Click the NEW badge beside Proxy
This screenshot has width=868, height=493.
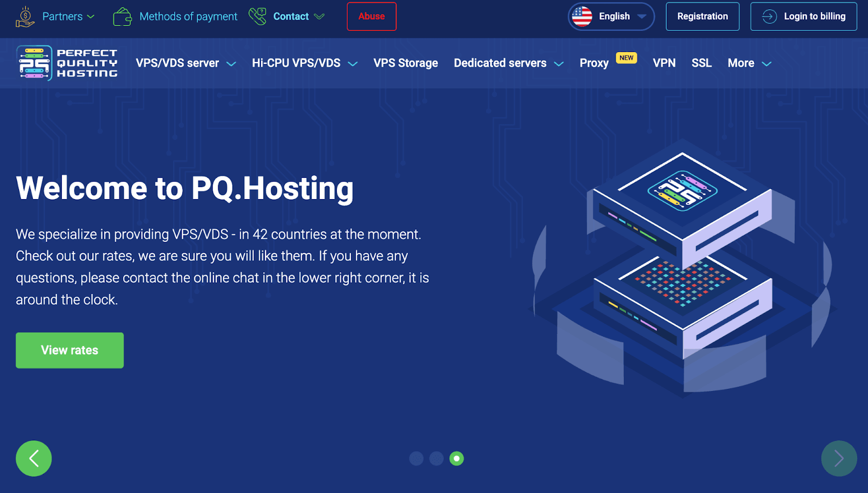coord(627,58)
